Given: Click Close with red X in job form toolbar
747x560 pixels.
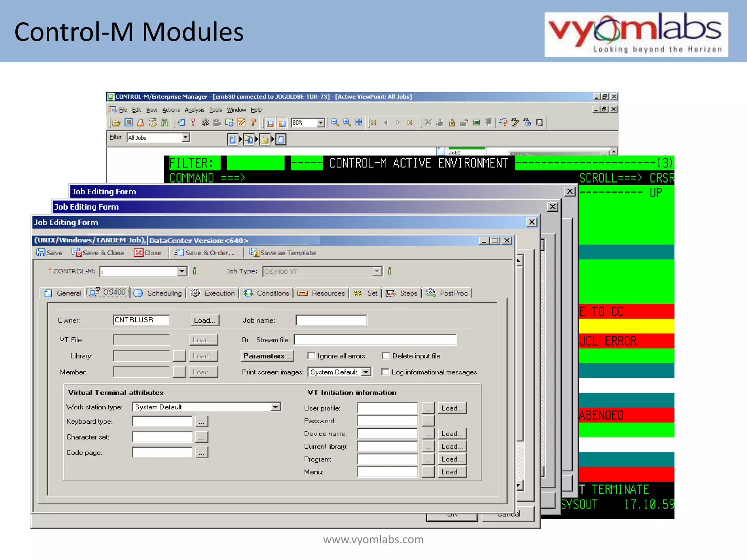Looking at the screenshot, I should [148, 253].
